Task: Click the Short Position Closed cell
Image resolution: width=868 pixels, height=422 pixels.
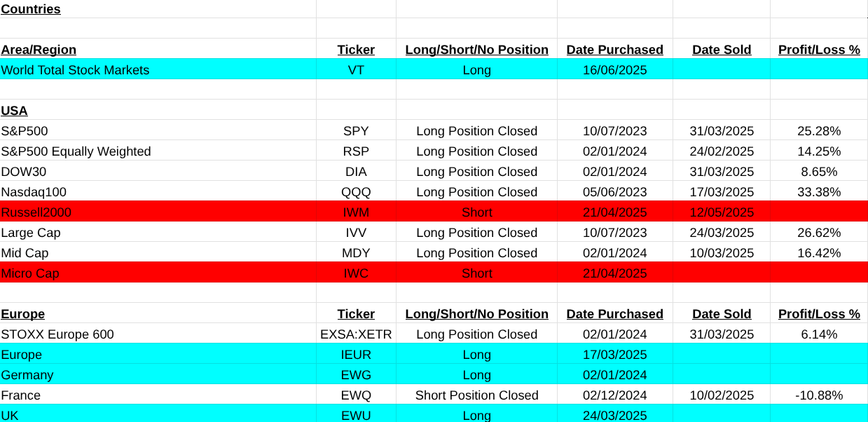Action: point(476,395)
